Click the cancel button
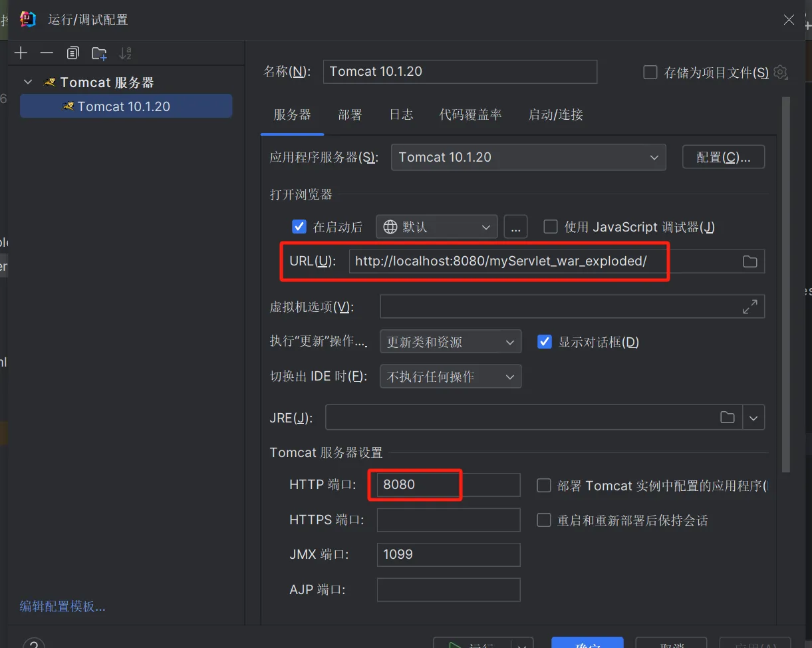 point(671,643)
